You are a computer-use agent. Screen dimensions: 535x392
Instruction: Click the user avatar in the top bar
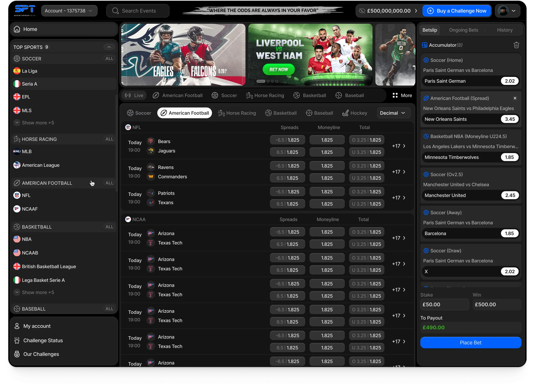click(503, 11)
